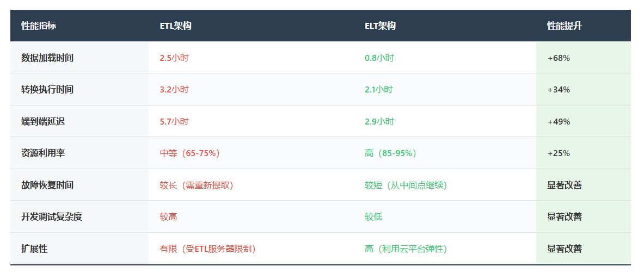Click the 中等（65-75%）cell
This screenshot has width=644, height=279.
pos(192,153)
